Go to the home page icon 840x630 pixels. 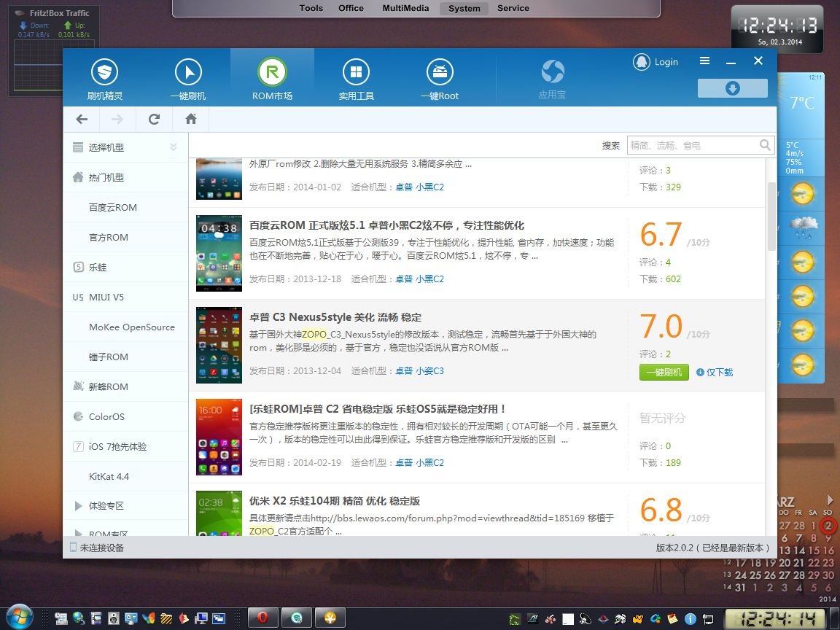pos(191,119)
